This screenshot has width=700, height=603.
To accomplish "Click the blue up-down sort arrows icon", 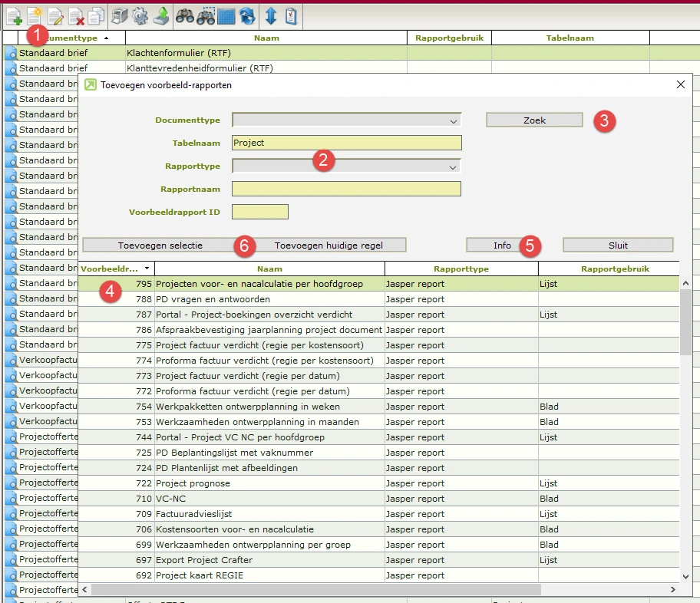I will pos(271,15).
